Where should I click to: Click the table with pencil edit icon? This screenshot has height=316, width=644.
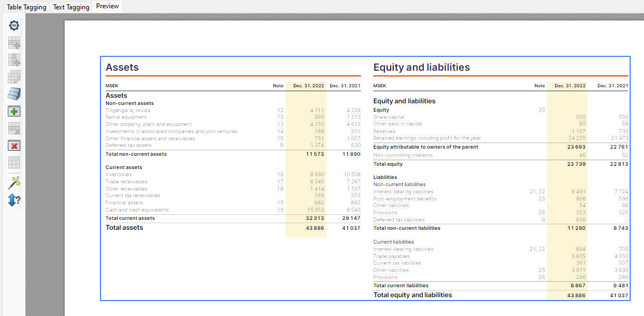(x=14, y=77)
